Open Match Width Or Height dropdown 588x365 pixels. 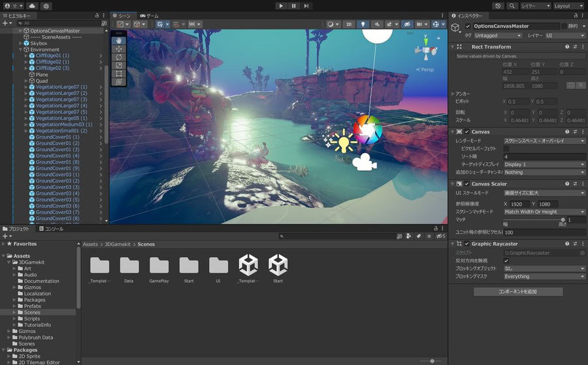[x=544, y=212]
